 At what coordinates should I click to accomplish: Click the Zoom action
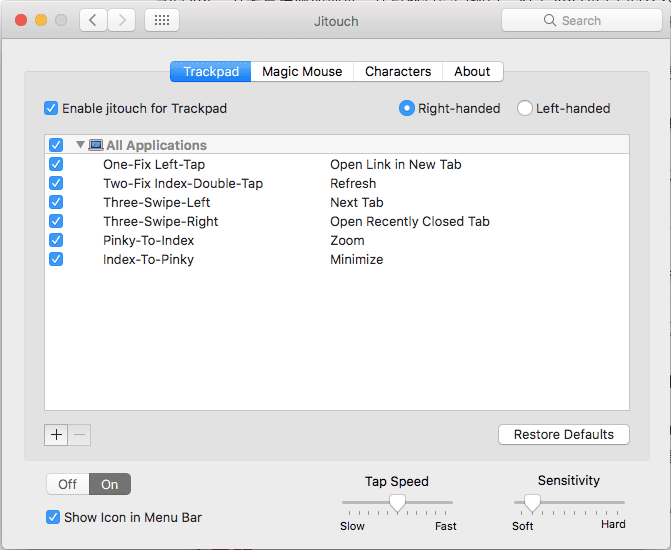pyautogui.click(x=347, y=241)
